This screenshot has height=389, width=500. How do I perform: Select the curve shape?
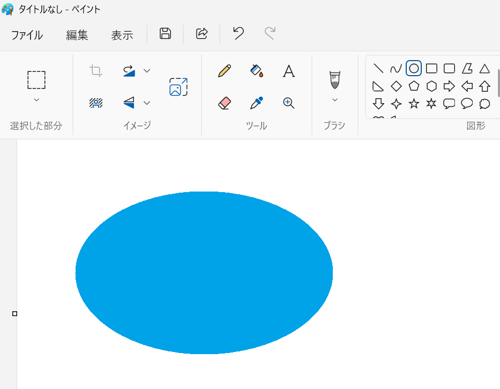[396, 69]
